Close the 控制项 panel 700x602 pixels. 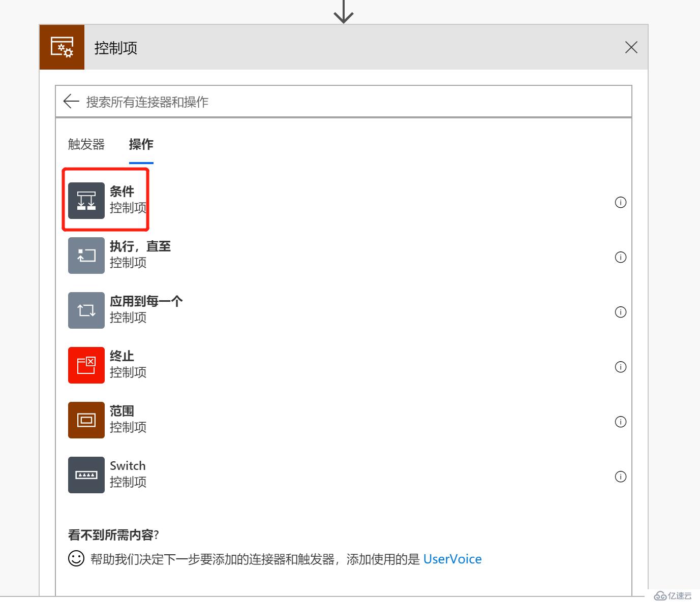coord(631,47)
